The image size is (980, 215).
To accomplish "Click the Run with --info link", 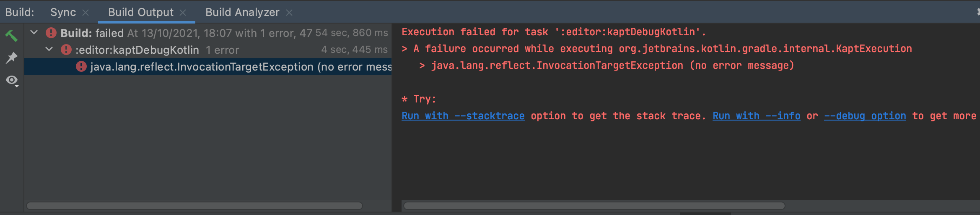I will (x=757, y=116).
